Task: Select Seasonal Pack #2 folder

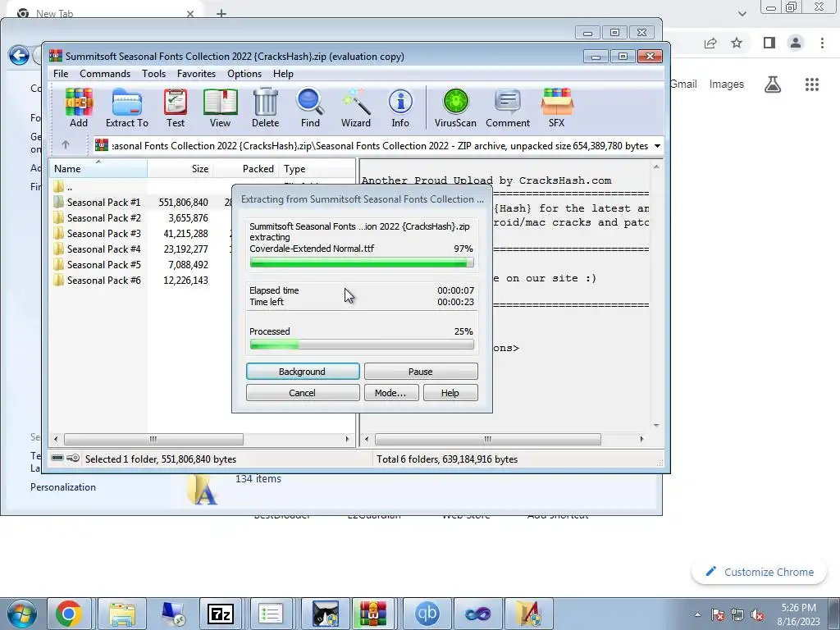Action: pos(103,218)
